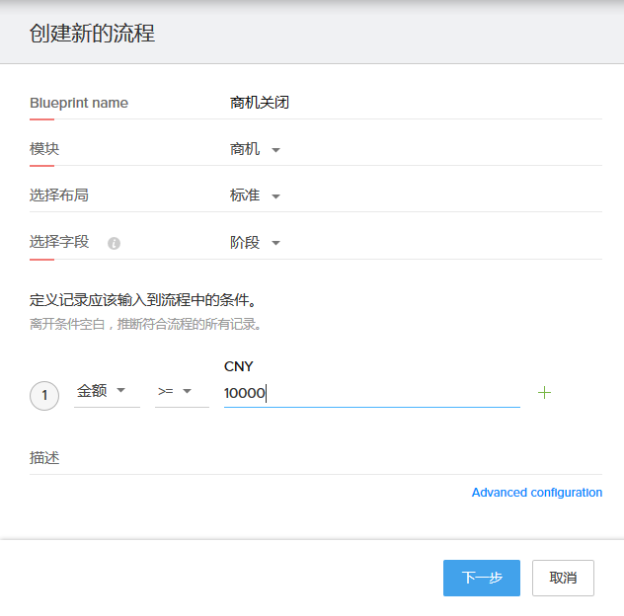Click the 创建新的流程 dialog title

pos(92,34)
